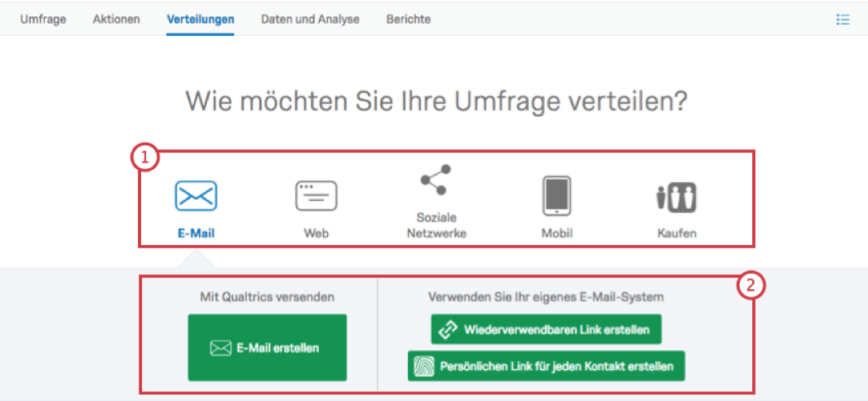
Task: Click the 'Mit Qualtrics versenden' heading text
Action: (x=268, y=297)
